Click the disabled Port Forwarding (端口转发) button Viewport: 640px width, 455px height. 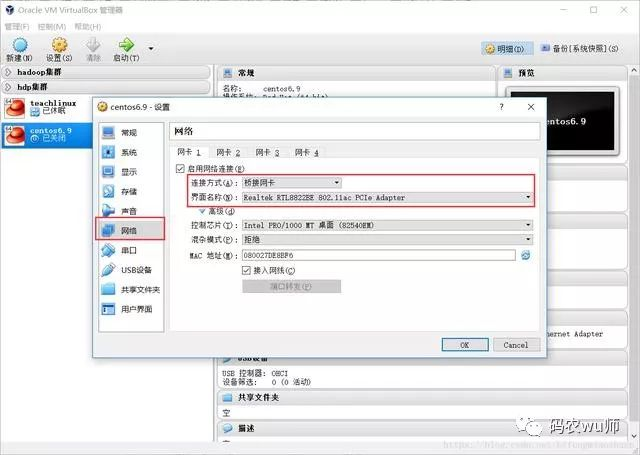coord(291,286)
